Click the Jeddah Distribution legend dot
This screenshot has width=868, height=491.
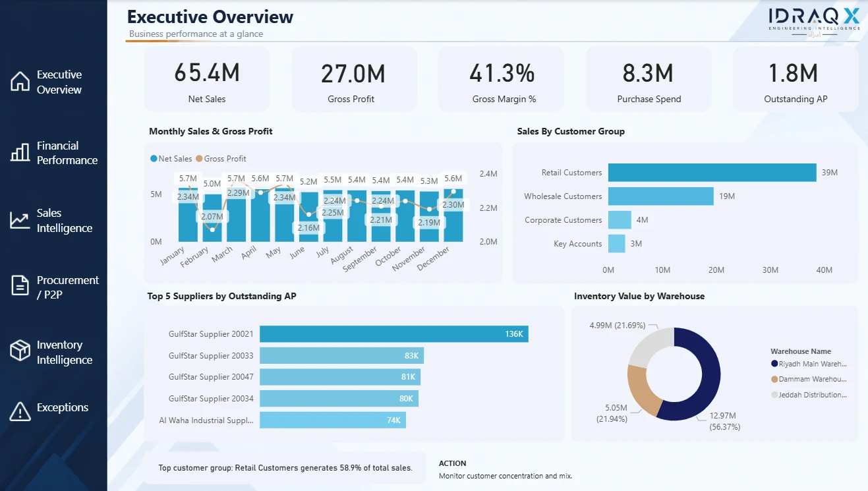click(774, 395)
